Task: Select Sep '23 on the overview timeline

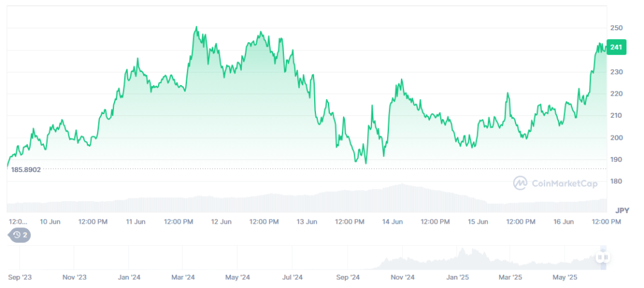Action: pos(20,277)
